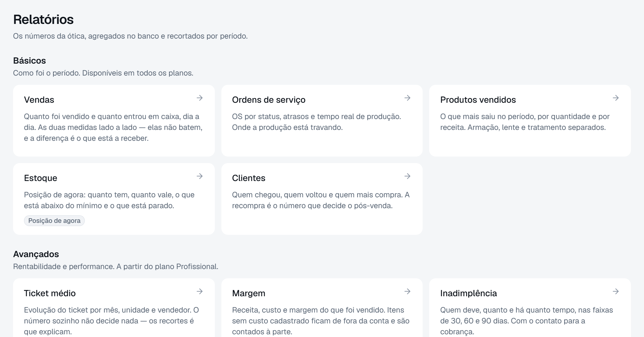This screenshot has width=644, height=337.
Task: Click 'Rentabilidade e performance' subtitle text
Action: pyautogui.click(x=116, y=267)
